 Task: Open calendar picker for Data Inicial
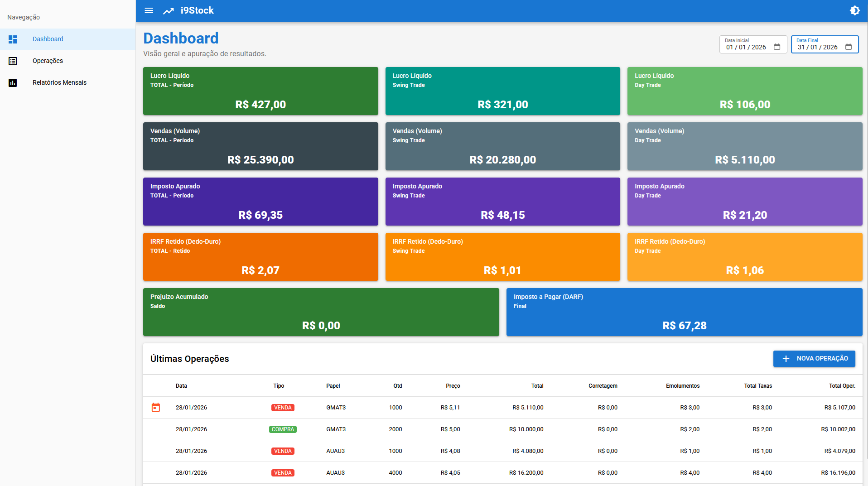(x=777, y=47)
